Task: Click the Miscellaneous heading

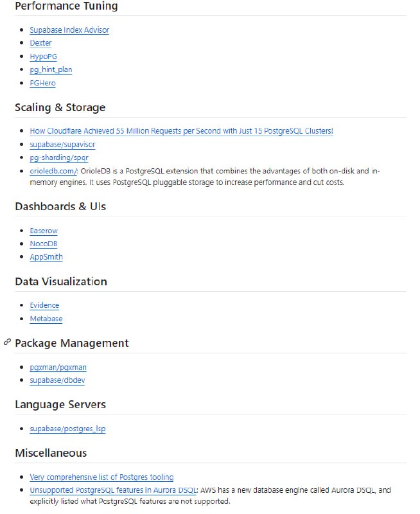Action: coord(51,453)
